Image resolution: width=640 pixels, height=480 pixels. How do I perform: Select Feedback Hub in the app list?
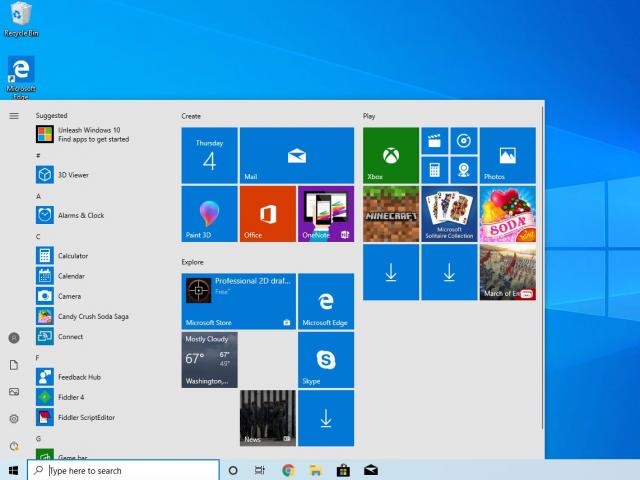pyautogui.click(x=78, y=377)
